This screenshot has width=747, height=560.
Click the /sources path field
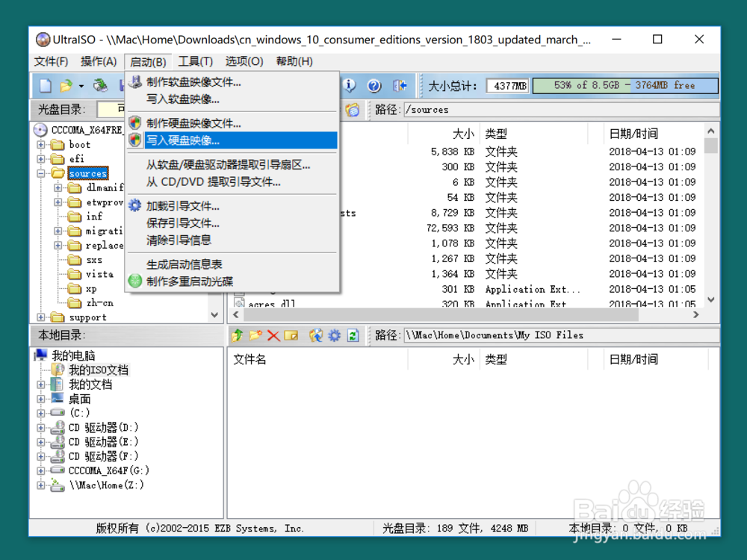point(561,110)
